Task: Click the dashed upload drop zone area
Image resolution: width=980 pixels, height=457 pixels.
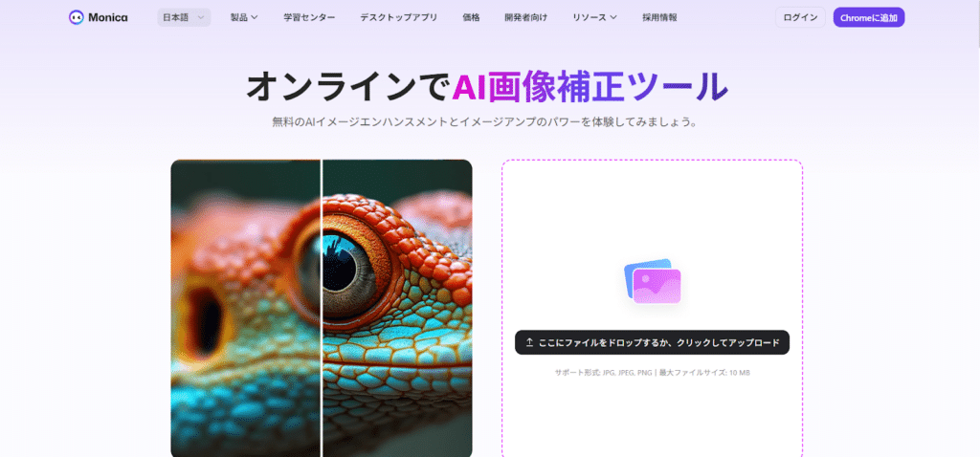Action: [x=652, y=309]
